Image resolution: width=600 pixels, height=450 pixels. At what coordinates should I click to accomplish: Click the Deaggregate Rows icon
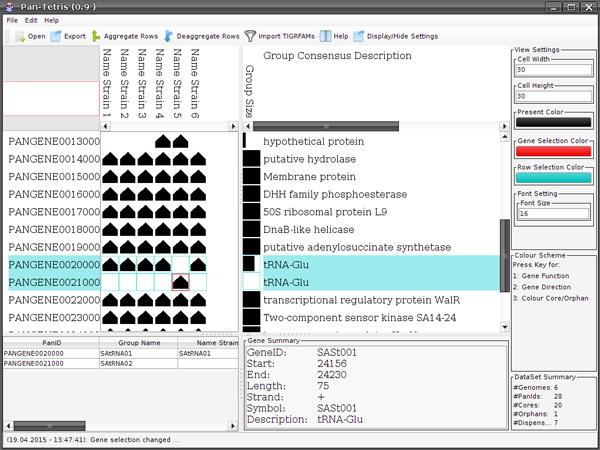[168, 36]
